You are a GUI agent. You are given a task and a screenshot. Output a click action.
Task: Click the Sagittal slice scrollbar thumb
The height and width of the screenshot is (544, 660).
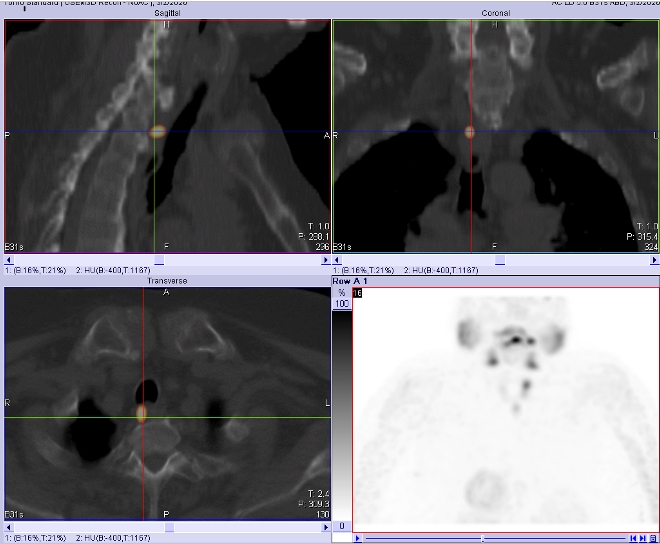point(159,260)
